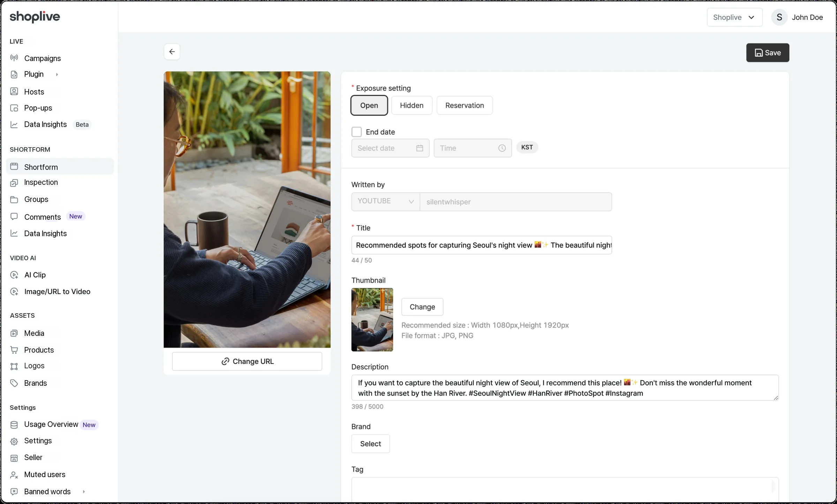The image size is (837, 504).
Task: Click into the Title input field
Action: [482, 245]
